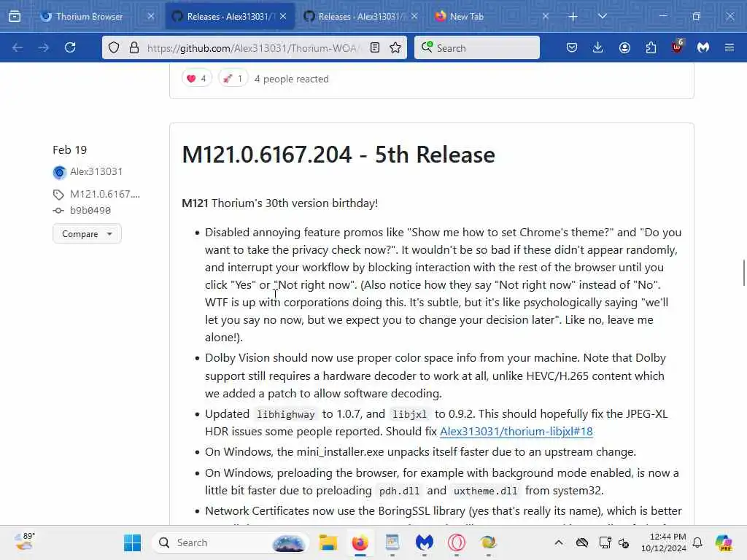This screenshot has width=747, height=560.
Task: Select the active Releases Alex313031 tab
Action: [x=230, y=16]
